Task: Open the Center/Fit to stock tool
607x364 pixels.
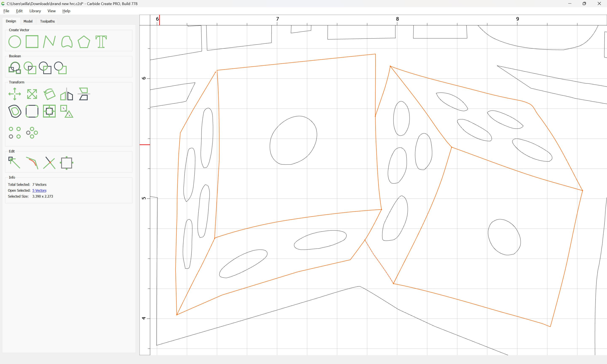Action: coord(49,111)
